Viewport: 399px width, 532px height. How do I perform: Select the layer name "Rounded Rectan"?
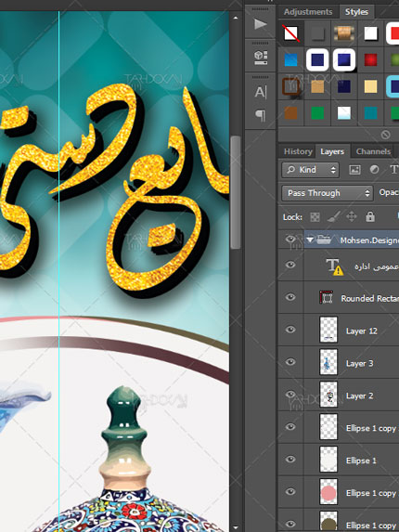point(370,299)
